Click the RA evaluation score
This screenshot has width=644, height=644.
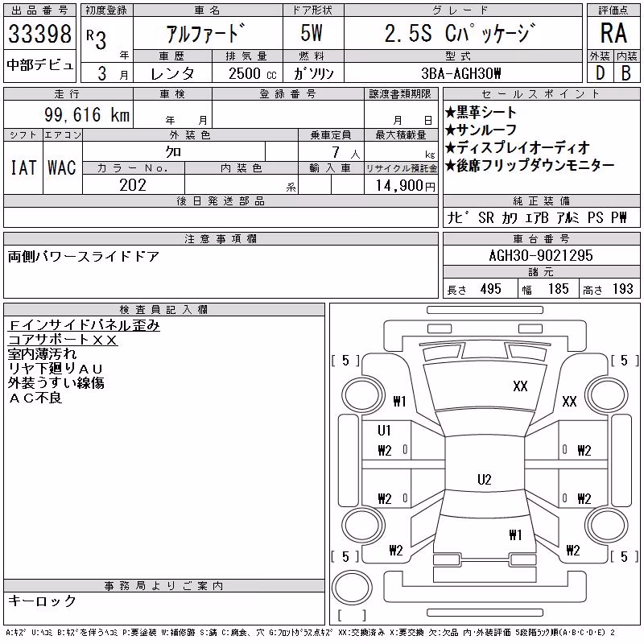(x=613, y=33)
